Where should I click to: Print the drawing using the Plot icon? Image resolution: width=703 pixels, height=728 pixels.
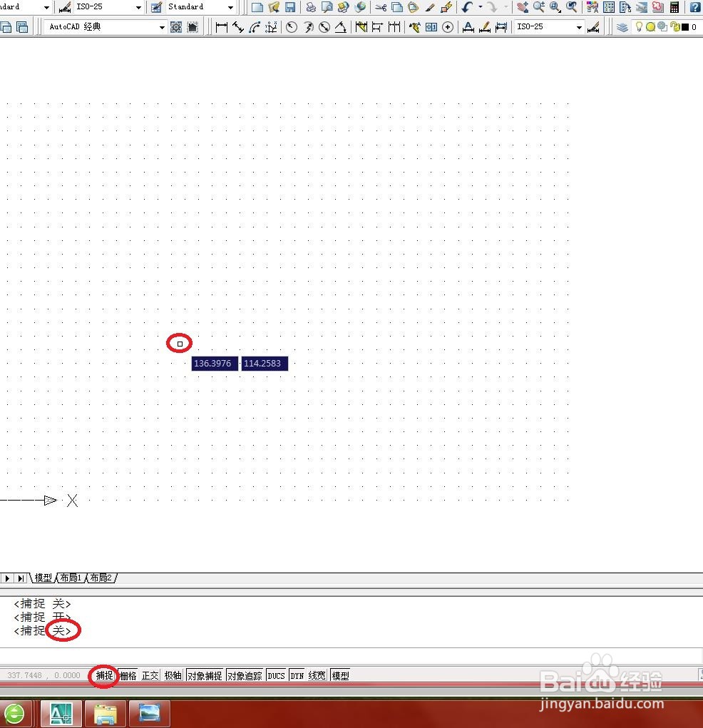(x=311, y=7)
